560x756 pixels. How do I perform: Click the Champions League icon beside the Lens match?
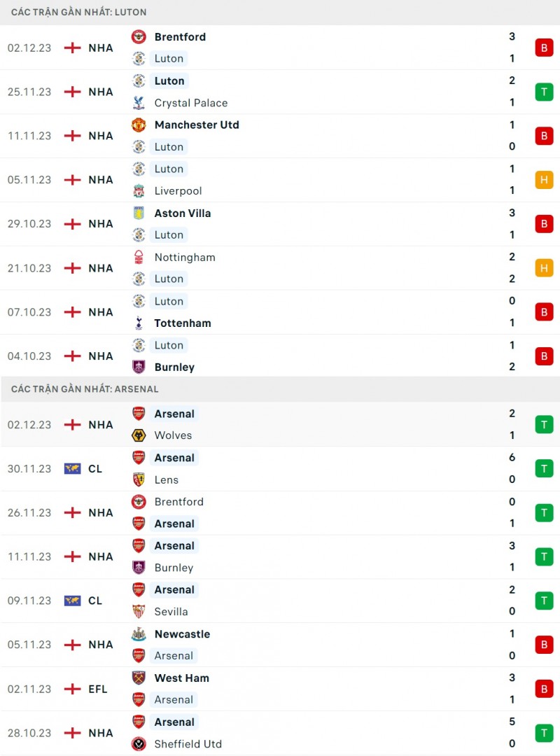click(x=72, y=469)
